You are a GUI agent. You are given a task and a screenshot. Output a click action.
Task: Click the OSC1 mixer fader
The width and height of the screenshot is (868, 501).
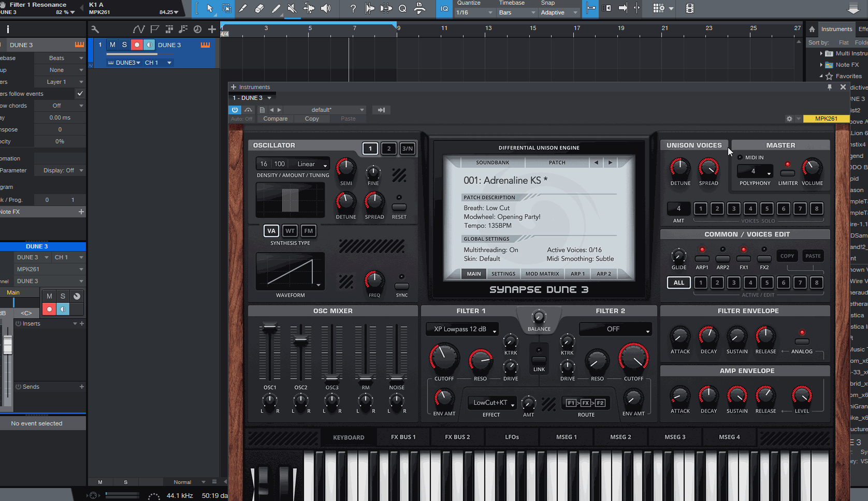[270, 328]
